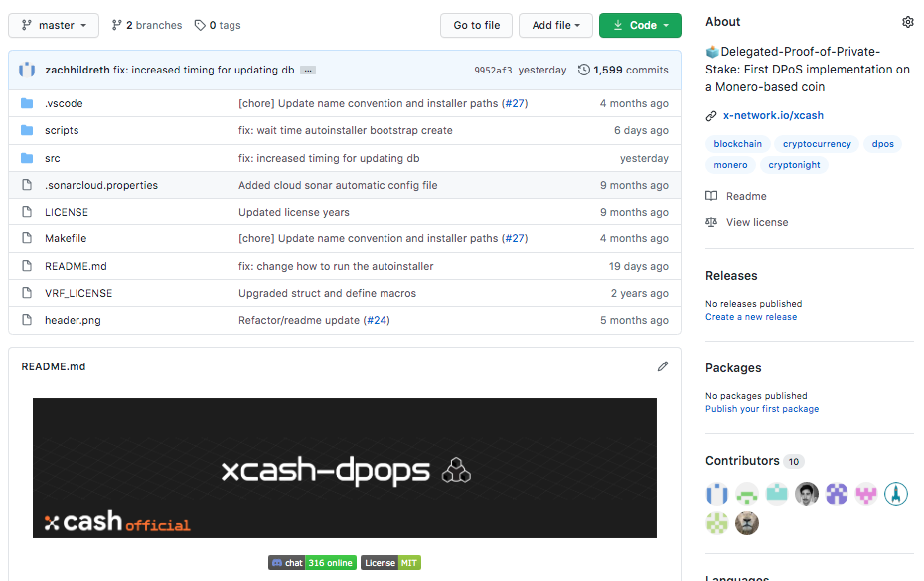The width and height of the screenshot is (924, 581).
Task: Open the Add file dropdown
Action: (555, 26)
